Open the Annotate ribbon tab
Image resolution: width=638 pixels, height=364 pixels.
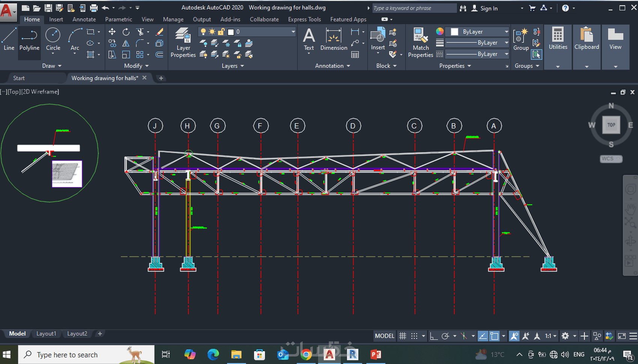pyautogui.click(x=84, y=19)
